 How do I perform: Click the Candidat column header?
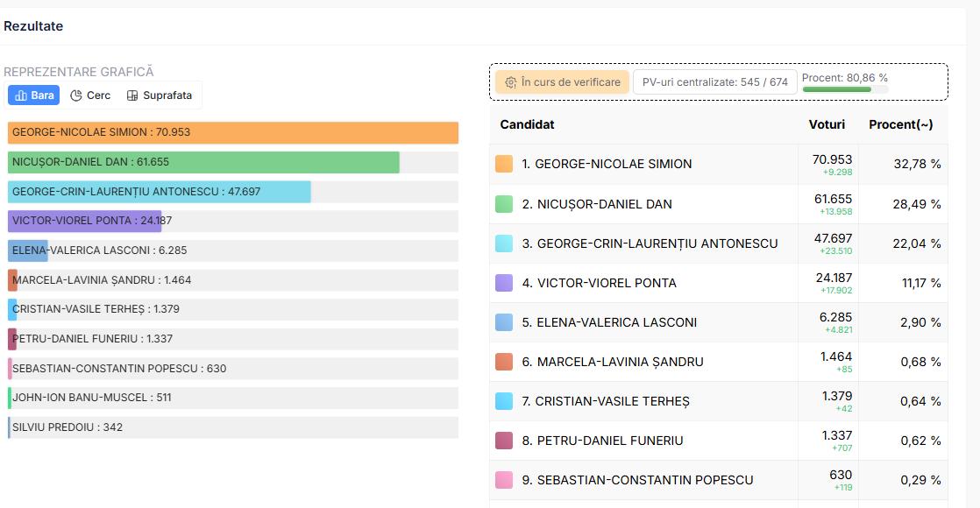(527, 124)
